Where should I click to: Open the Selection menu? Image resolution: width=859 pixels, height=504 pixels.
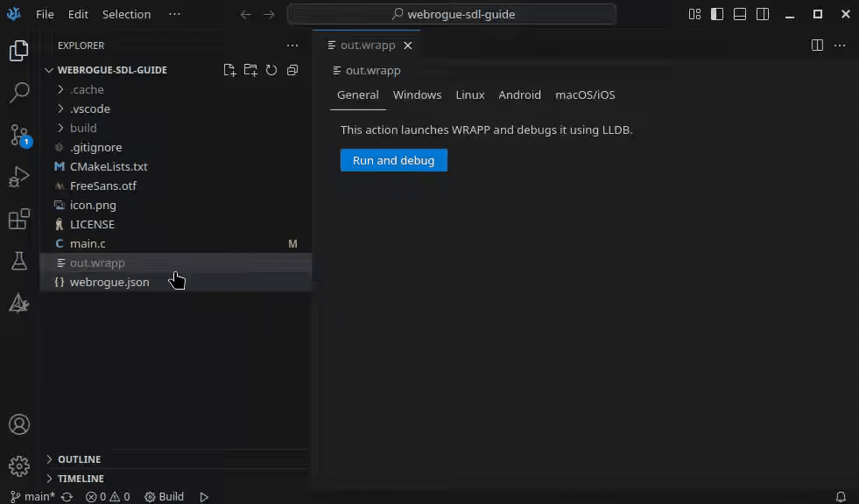[127, 14]
